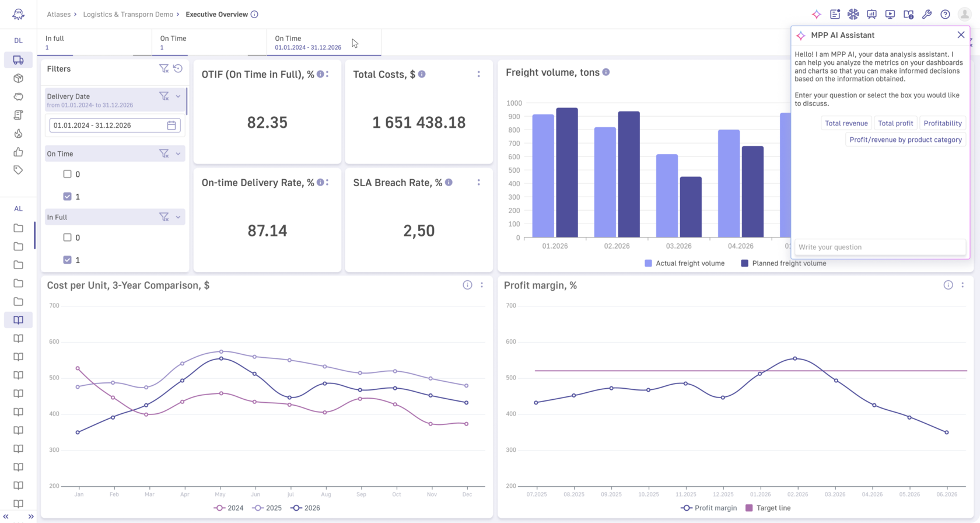Viewport: 980px width, 523px height.
Task: Open the flame icon section in sidebar
Action: click(x=18, y=134)
